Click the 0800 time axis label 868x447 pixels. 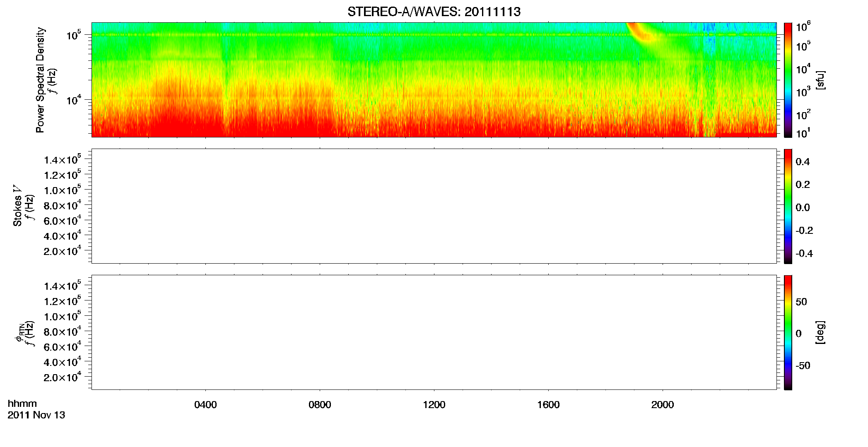[320, 405]
